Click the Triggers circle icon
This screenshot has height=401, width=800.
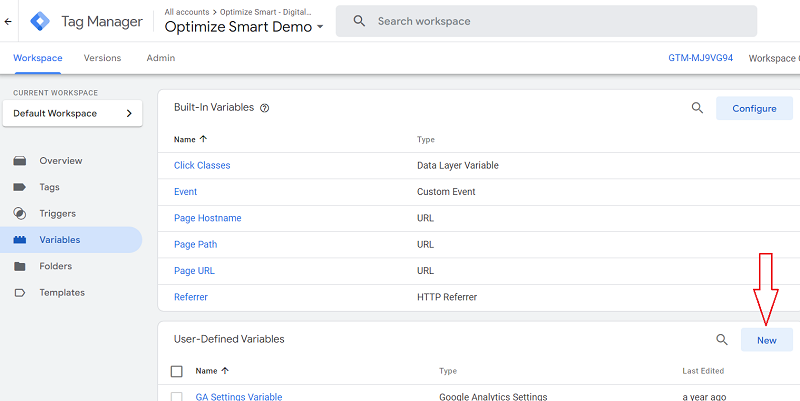click(x=20, y=214)
